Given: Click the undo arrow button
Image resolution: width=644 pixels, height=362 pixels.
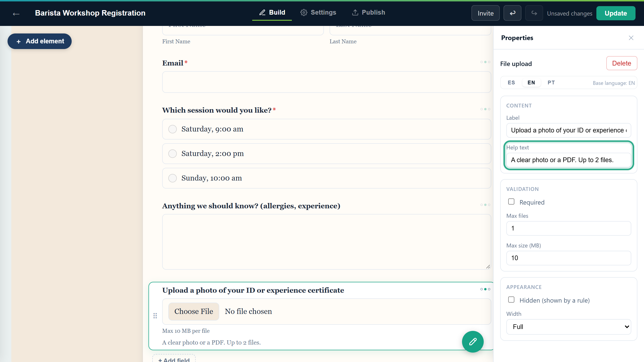Looking at the screenshot, I should (512, 13).
